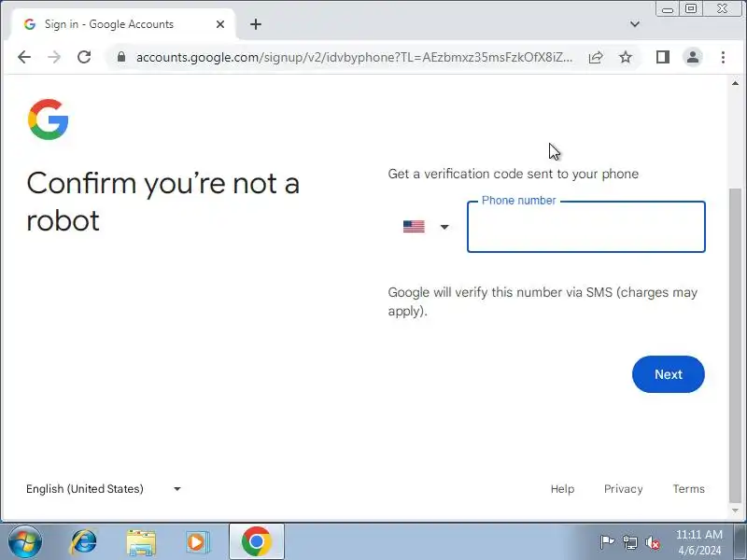Click the Chrome taskbar icon
Viewport: 747px width, 560px height.
click(x=256, y=542)
